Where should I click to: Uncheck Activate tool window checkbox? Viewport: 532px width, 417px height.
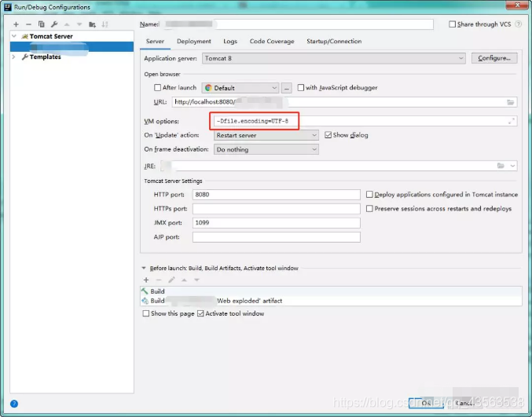[x=200, y=313]
